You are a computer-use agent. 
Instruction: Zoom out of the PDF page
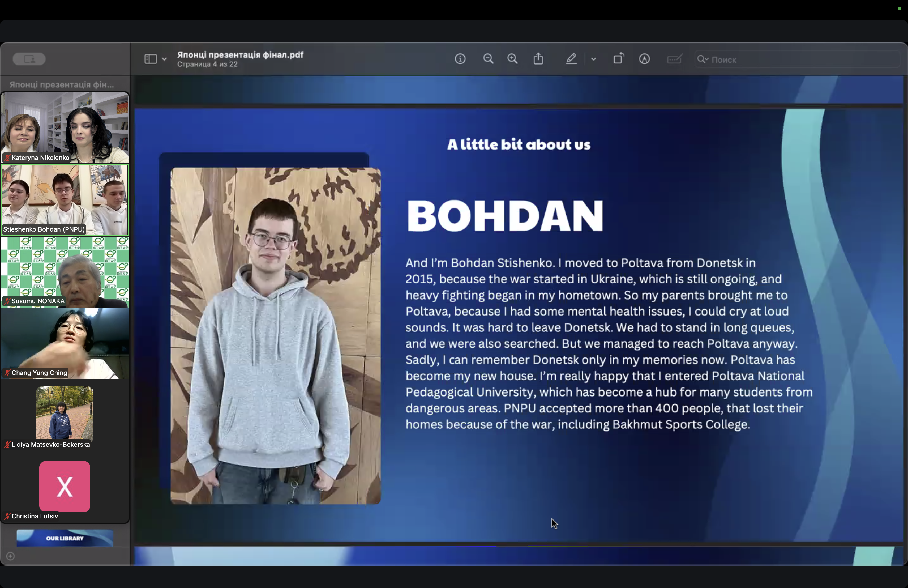(488, 59)
